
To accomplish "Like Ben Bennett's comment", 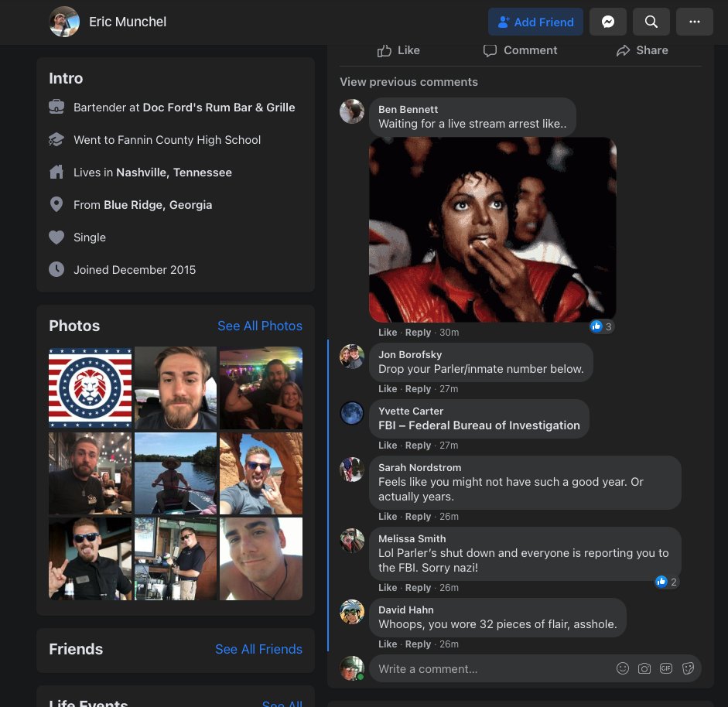I will 388,333.
